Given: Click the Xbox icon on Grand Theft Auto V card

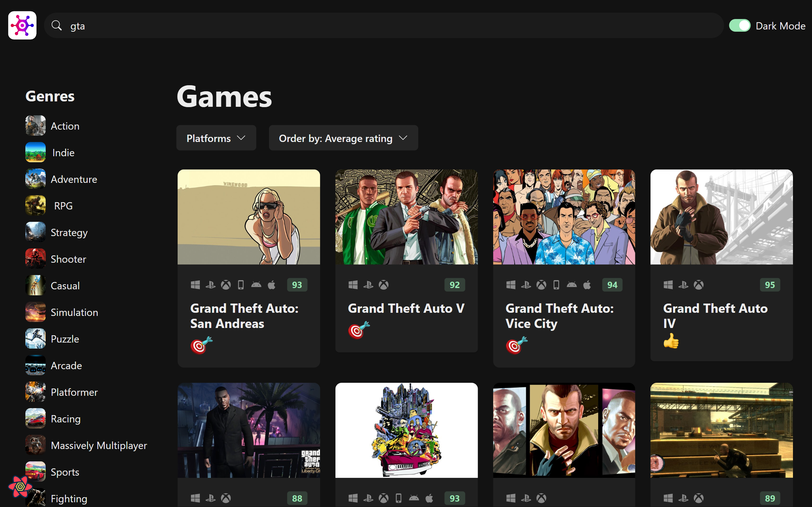Looking at the screenshot, I should [x=383, y=285].
